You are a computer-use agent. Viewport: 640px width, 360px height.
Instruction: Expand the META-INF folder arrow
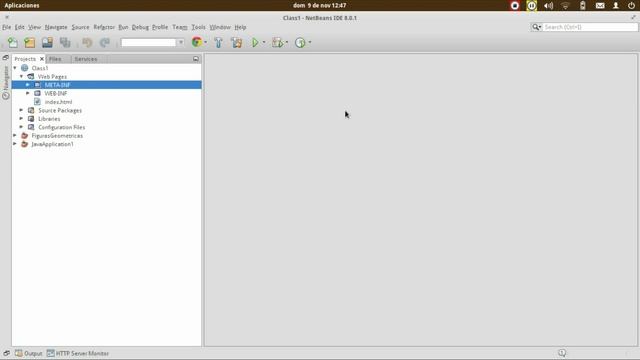tap(28, 84)
